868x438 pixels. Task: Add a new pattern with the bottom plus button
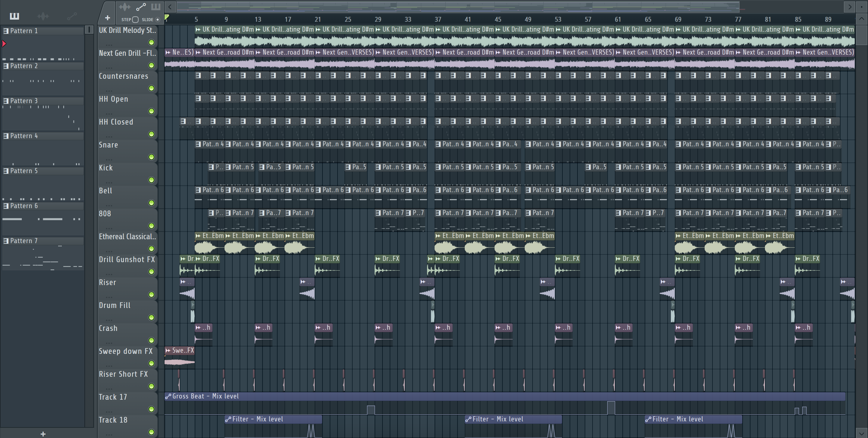point(43,434)
